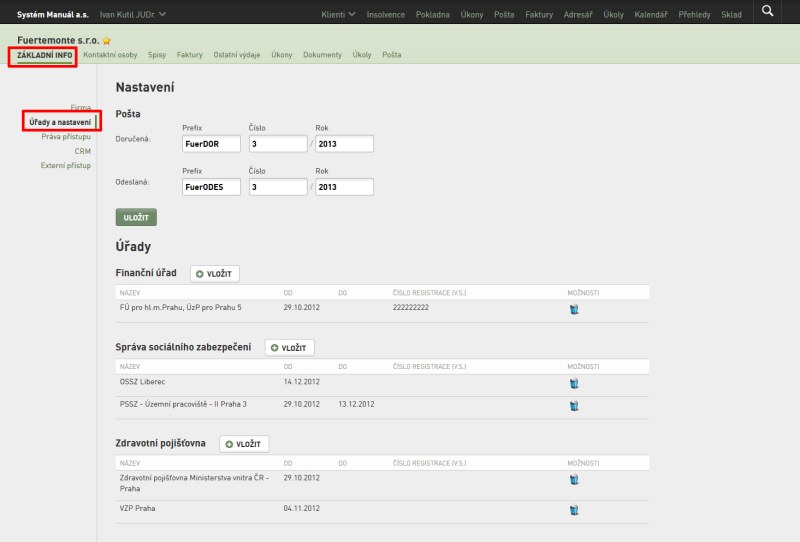Switch to the client Pošta tab
800x542 pixels.
pyautogui.click(x=392, y=55)
